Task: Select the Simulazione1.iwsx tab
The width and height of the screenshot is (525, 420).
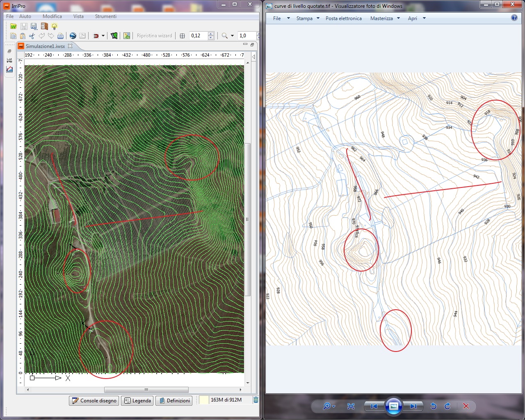Action: point(45,46)
